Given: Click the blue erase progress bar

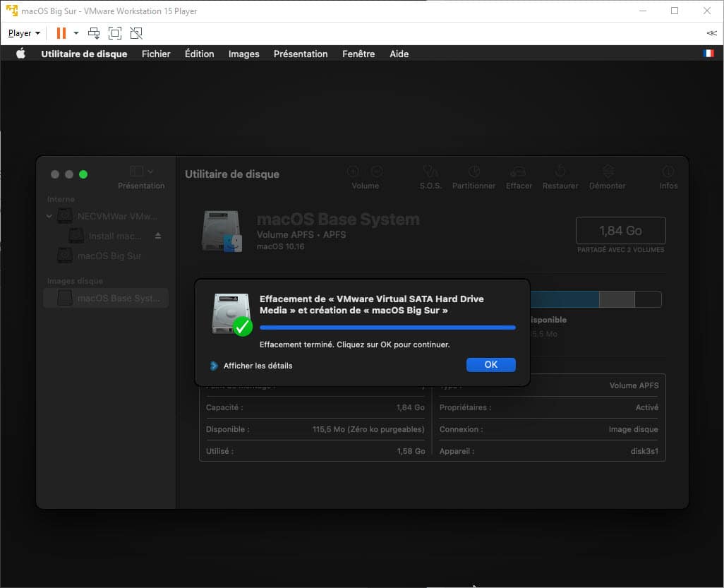Looking at the screenshot, I should click(387, 328).
